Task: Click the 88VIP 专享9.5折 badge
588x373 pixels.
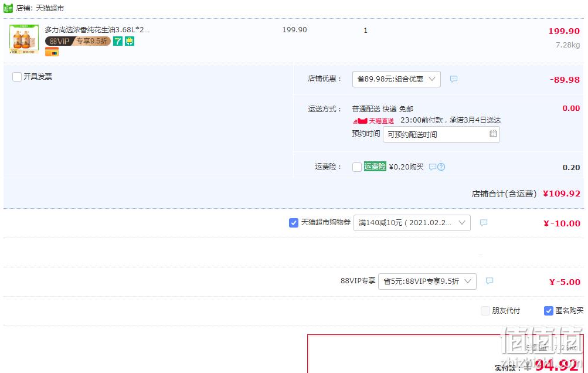Action: pyautogui.click(x=78, y=41)
